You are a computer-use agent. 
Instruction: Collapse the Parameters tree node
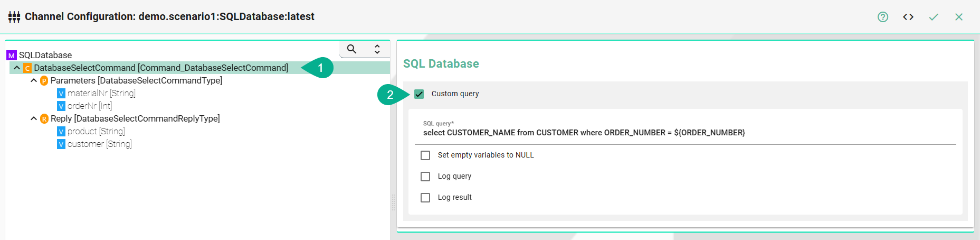coord(34,81)
